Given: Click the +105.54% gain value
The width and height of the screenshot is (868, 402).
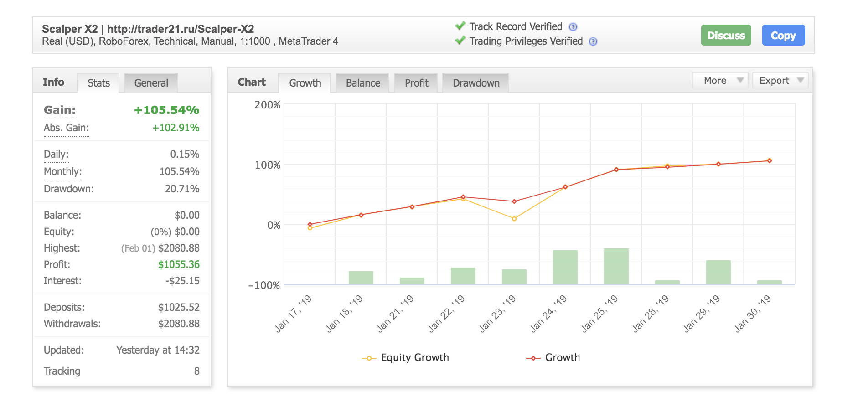Looking at the screenshot, I should click(x=167, y=110).
